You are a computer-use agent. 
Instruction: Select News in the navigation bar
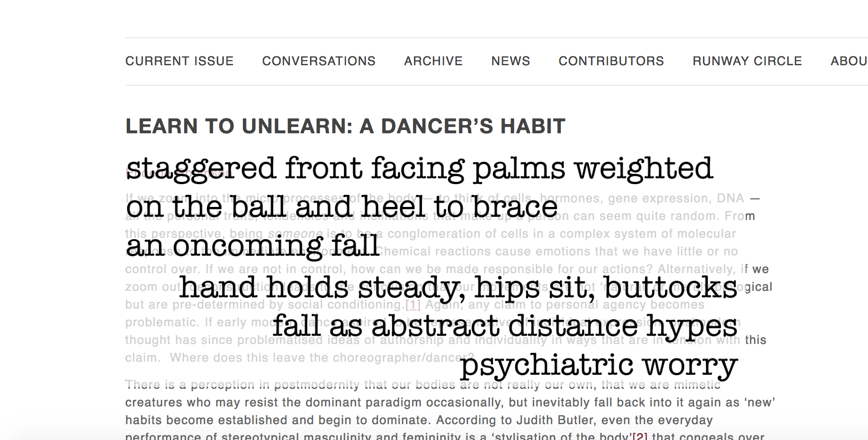511,61
